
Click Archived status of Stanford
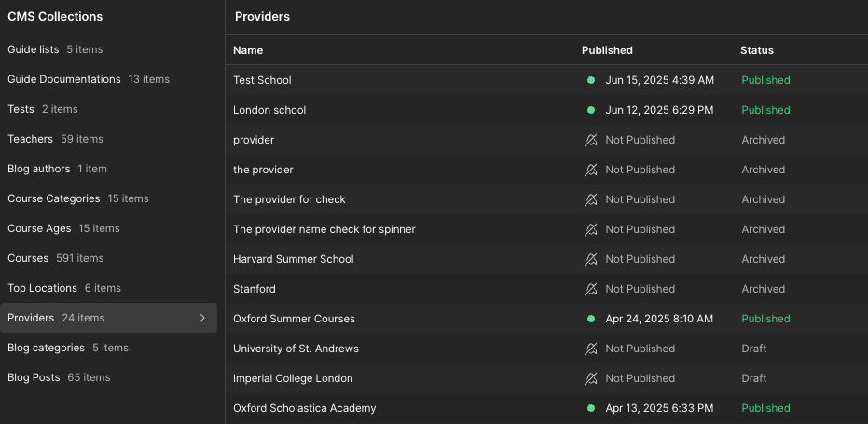[764, 289]
